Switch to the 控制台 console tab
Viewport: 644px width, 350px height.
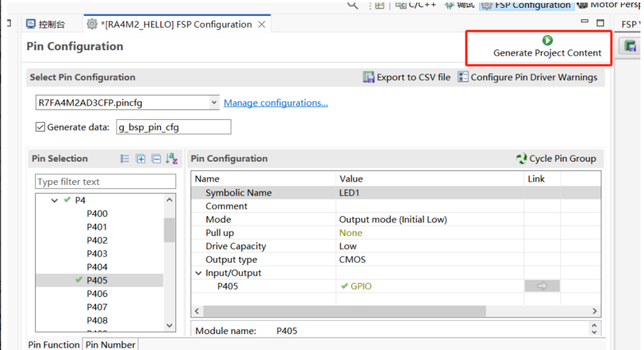click(x=45, y=24)
